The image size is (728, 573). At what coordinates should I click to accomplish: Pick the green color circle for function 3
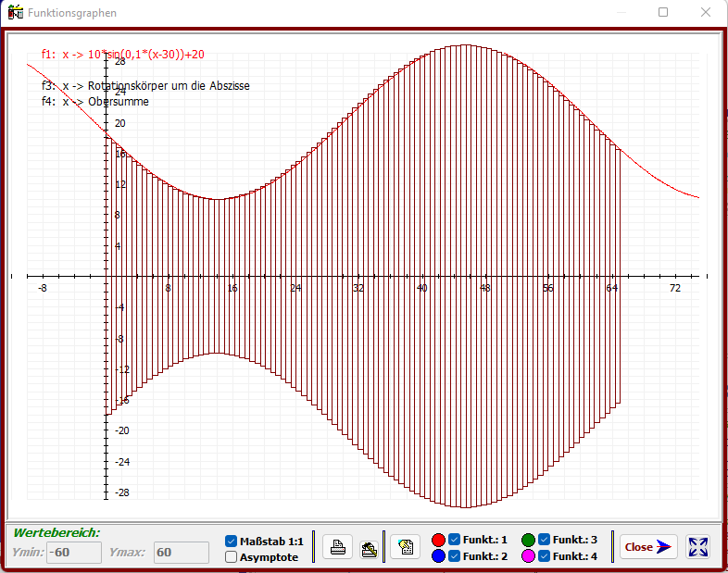pos(528,540)
